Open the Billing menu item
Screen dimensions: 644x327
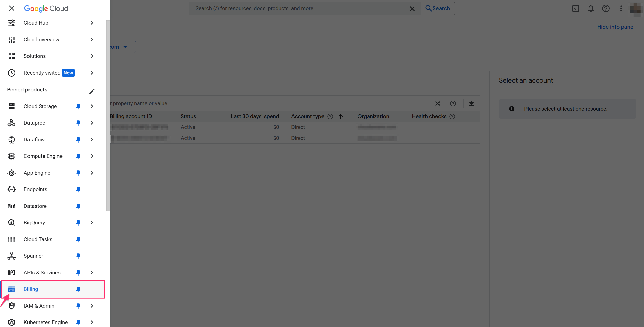pos(31,289)
